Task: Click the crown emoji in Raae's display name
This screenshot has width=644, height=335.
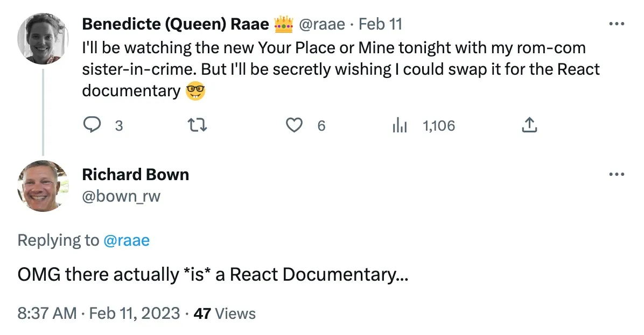Action: click(x=282, y=23)
